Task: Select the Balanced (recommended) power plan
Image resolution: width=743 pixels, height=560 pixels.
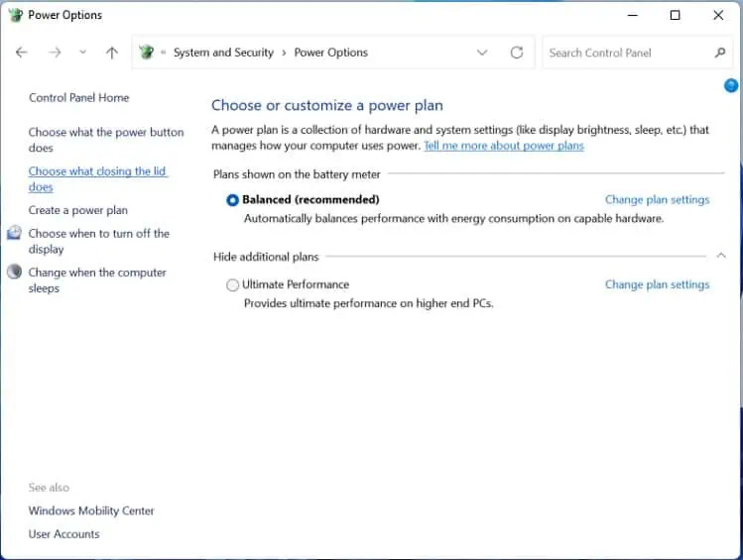Action: click(x=233, y=199)
